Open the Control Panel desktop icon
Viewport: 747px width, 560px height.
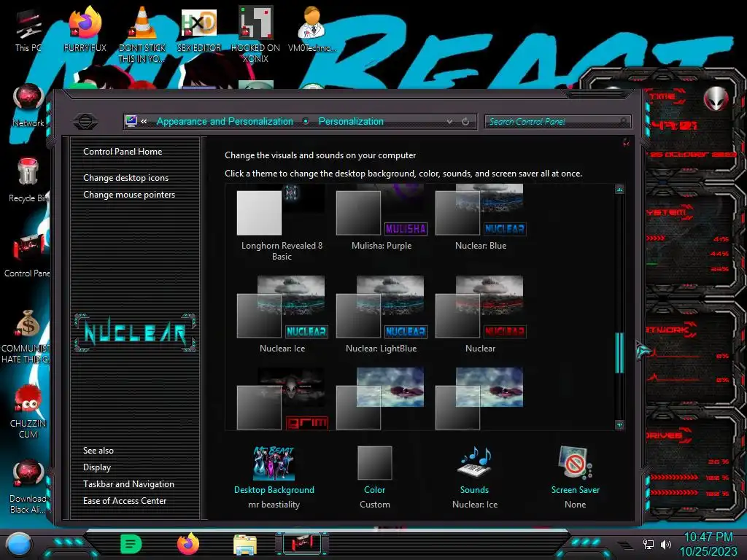point(28,254)
